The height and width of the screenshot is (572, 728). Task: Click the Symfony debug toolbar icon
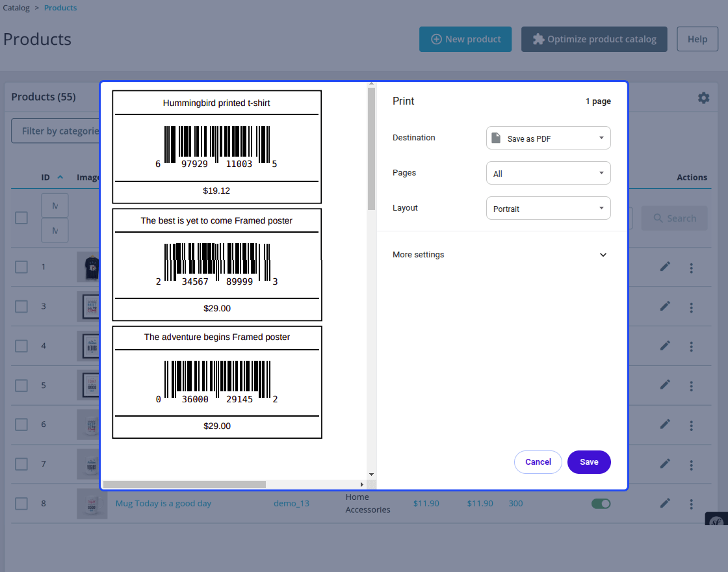coord(716,519)
